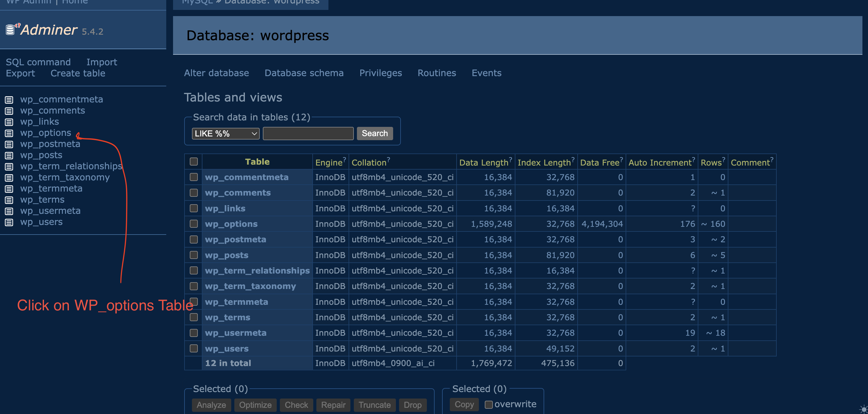Enable the overwrite checkbox

tap(488, 404)
